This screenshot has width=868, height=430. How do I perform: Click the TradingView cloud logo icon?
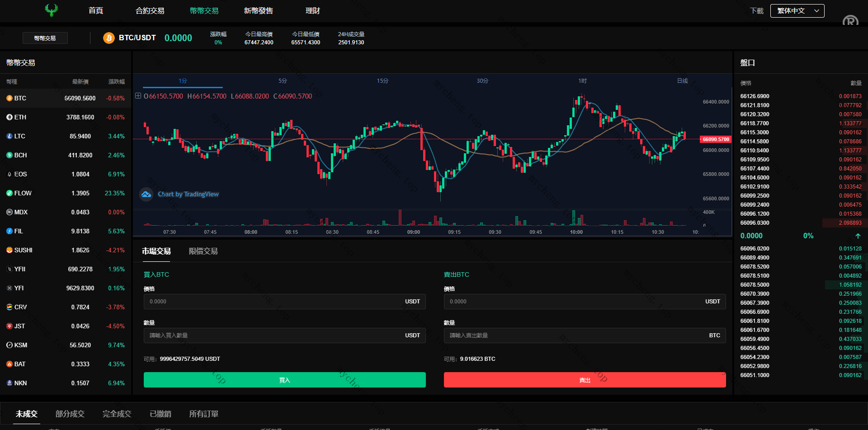pos(146,194)
